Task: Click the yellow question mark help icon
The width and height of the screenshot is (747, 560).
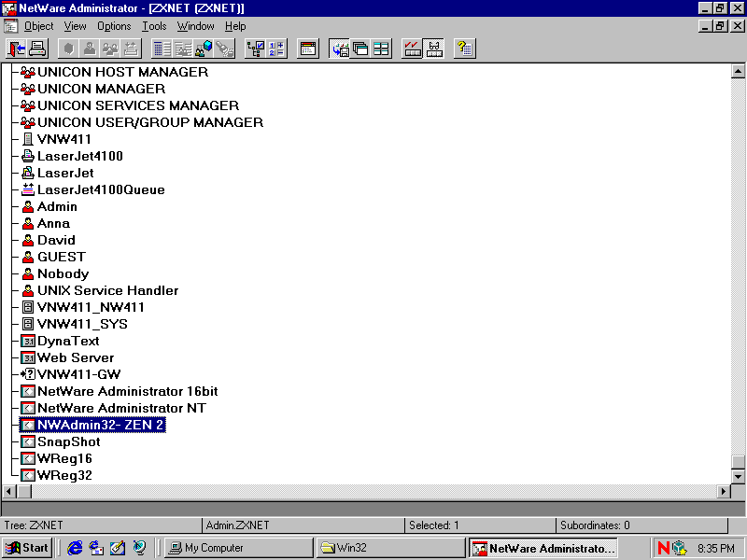Action: (x=464, y=49)
